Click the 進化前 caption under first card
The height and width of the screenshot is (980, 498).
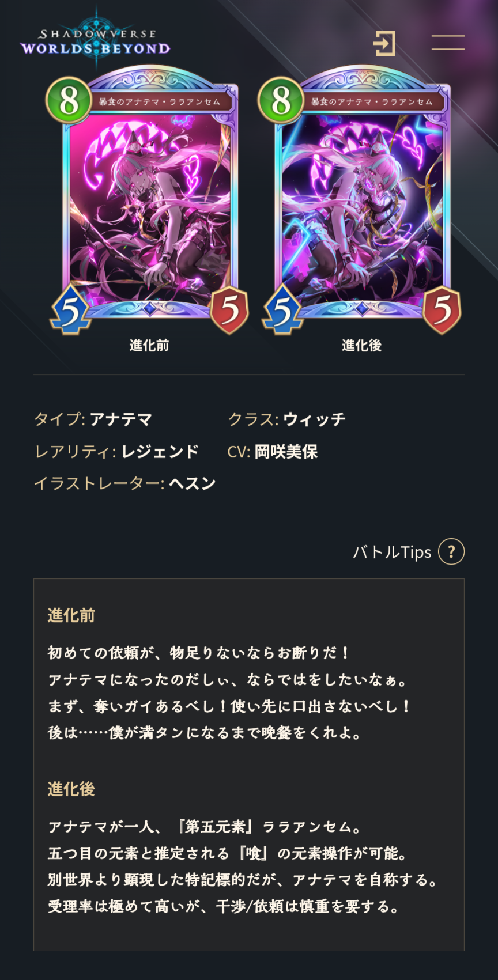click(149, 345)
